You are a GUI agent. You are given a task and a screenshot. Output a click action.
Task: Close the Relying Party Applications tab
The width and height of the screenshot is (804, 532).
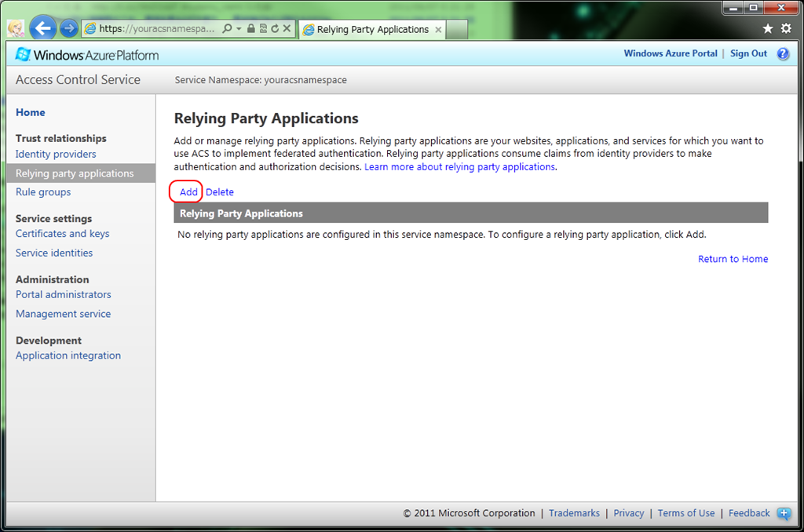(438, 30)
